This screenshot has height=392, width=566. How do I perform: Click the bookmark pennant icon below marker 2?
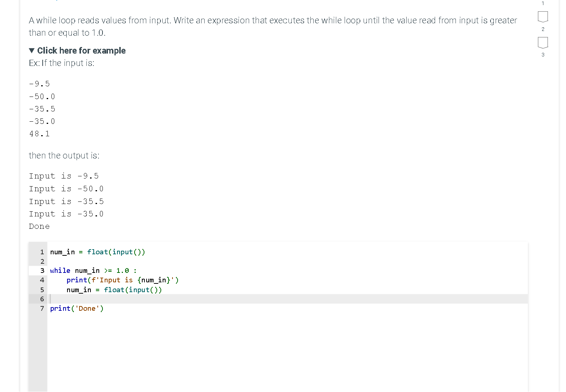click(543, 43)
